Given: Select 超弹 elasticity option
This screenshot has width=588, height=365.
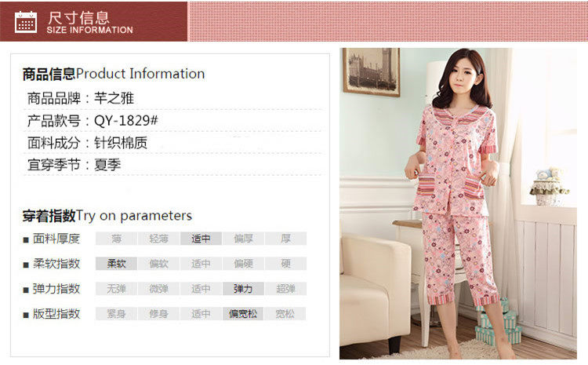Looking at the screenshot, I should click(x=285, y=289).
